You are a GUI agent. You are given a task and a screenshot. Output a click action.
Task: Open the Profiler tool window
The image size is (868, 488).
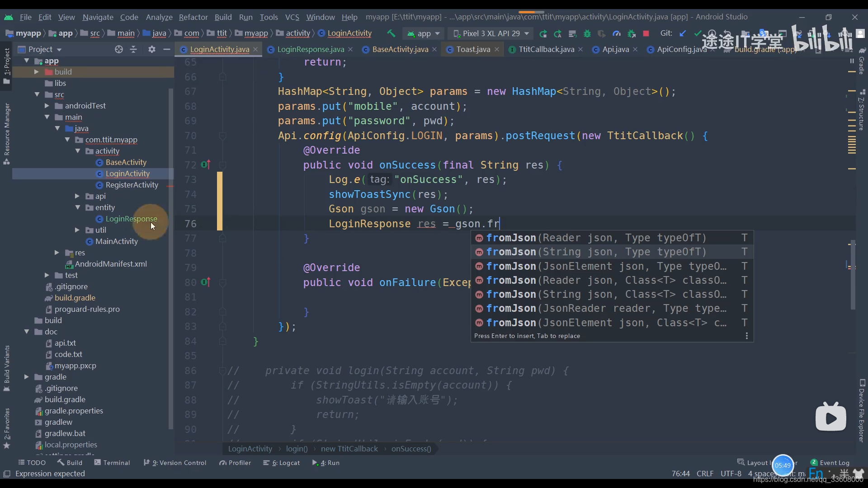pyautogui.click(x=235, y=463)
